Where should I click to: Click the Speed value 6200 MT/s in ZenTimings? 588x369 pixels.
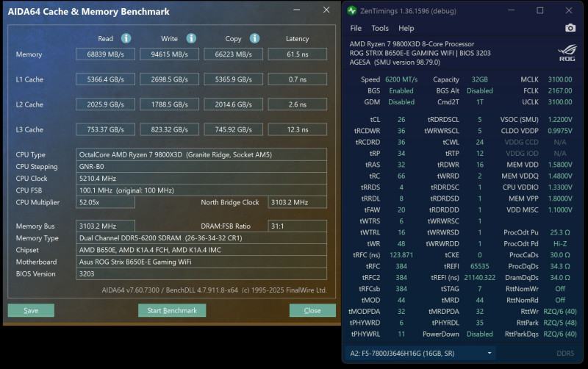[401, 79]
